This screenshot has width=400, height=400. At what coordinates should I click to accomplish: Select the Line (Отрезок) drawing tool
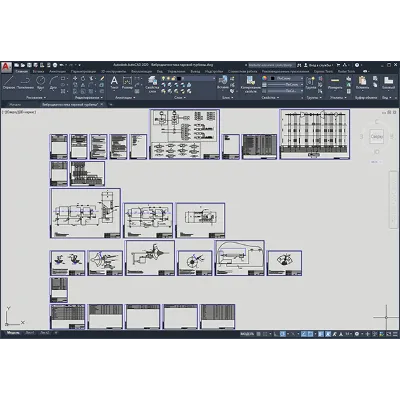(9, 83)
